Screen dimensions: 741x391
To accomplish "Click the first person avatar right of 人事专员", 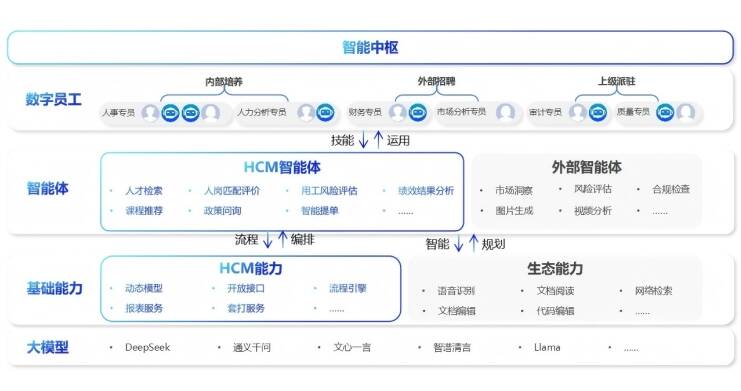I will tap(150, 113).
